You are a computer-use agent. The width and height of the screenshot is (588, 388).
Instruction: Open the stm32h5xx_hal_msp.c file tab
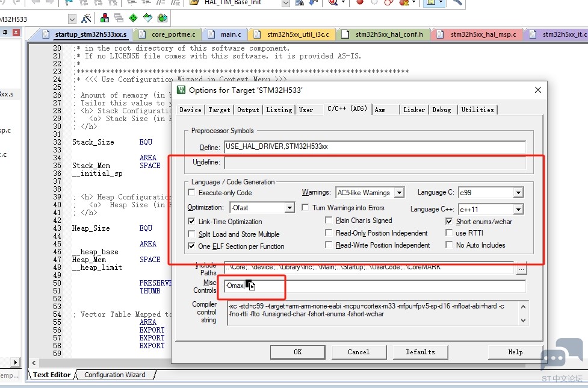click(x=478, y=34)
